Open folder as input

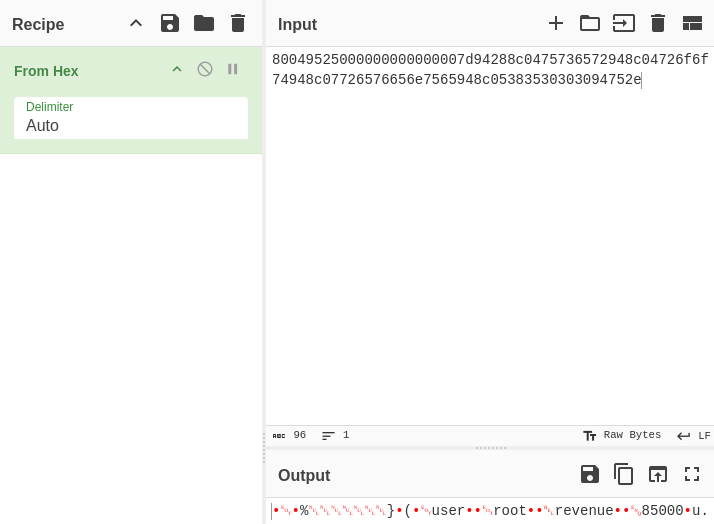coord(590,23)
